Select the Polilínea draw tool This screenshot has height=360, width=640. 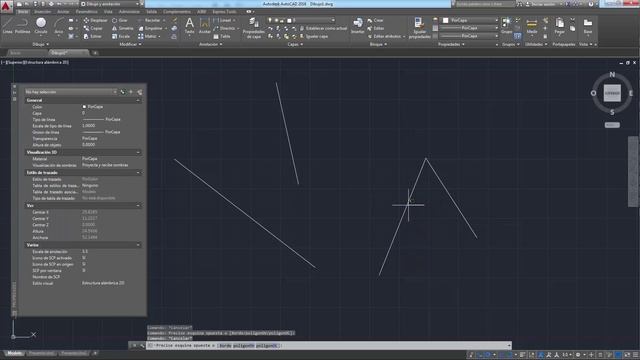[x=22, y=25]
